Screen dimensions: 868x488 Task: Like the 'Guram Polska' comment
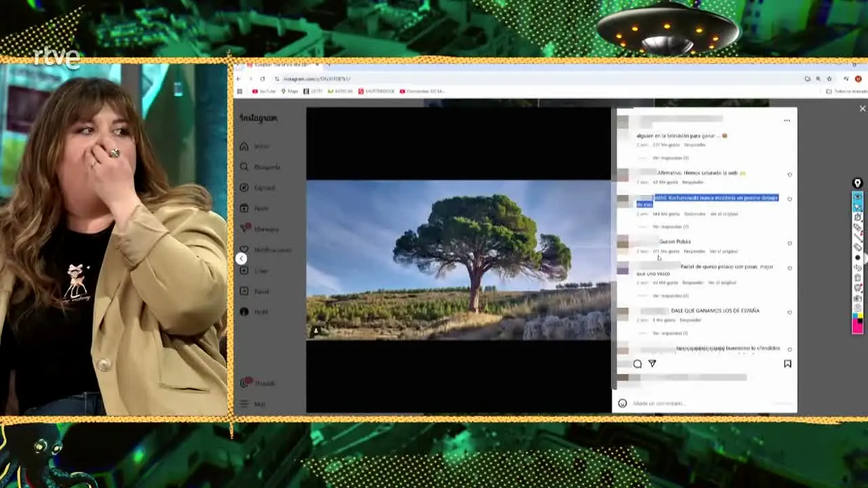tap(789, 243)
